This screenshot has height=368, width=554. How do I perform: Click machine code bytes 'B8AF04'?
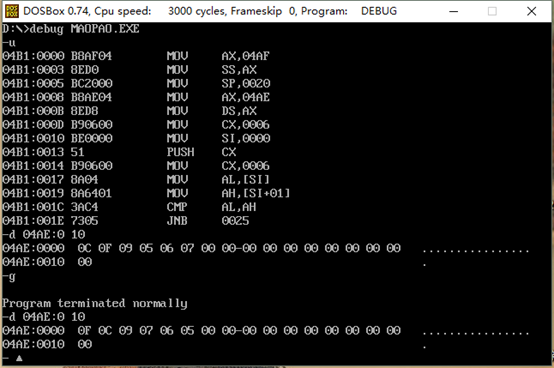[91, 56]
